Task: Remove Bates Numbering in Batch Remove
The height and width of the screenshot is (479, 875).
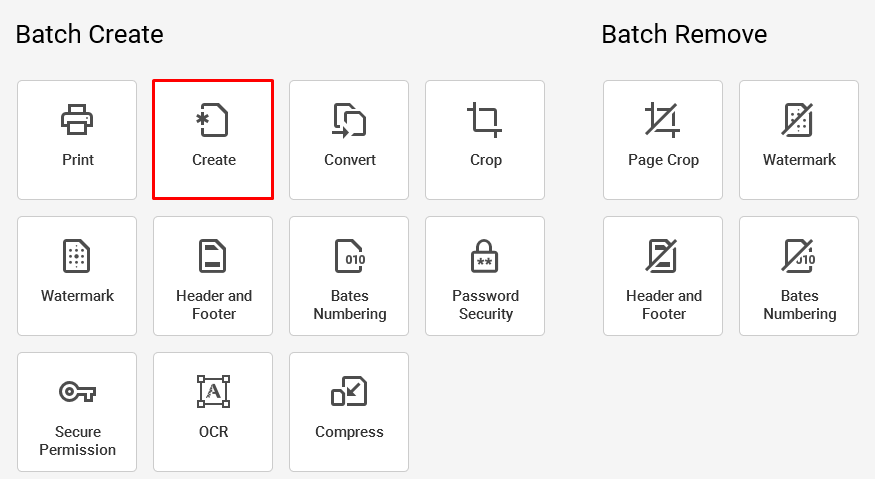Action: click(799, 276)
